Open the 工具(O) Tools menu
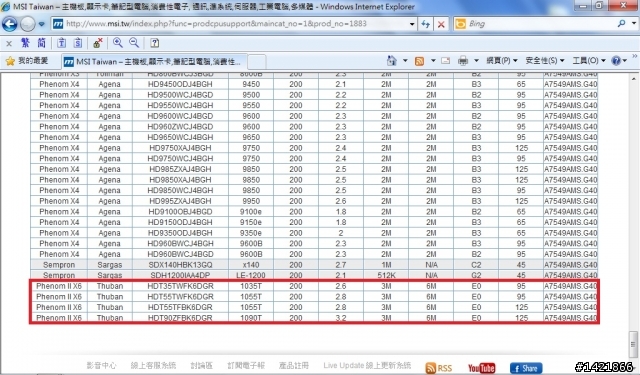This screenshot has height=375, width=640. pos(589,61)
